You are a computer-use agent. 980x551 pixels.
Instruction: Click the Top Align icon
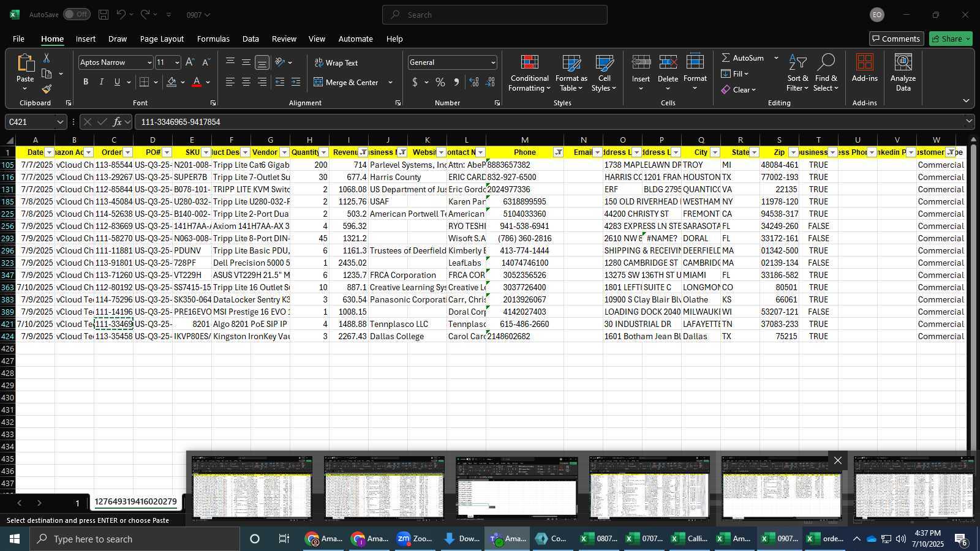click(x=230, y=62)
